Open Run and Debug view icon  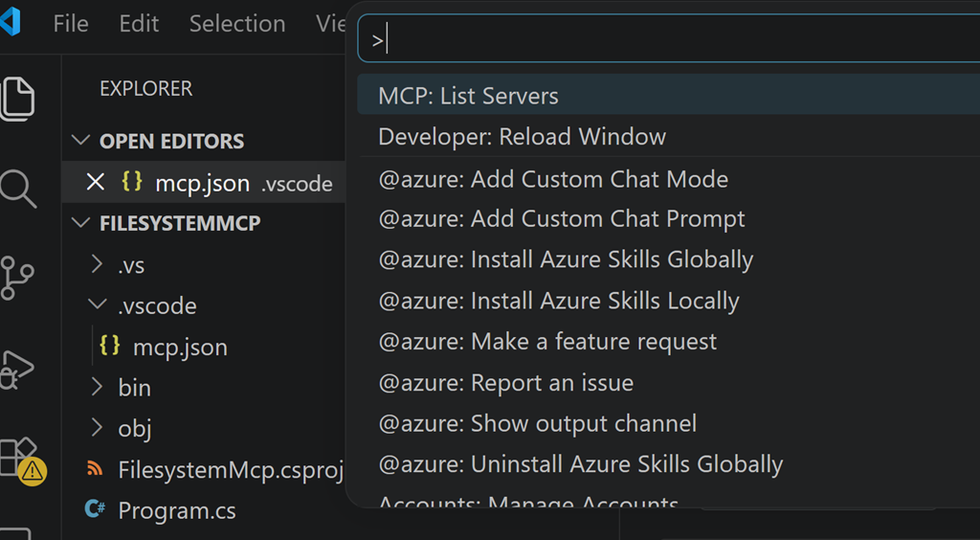pyautogui.click(x=17, y=369)
